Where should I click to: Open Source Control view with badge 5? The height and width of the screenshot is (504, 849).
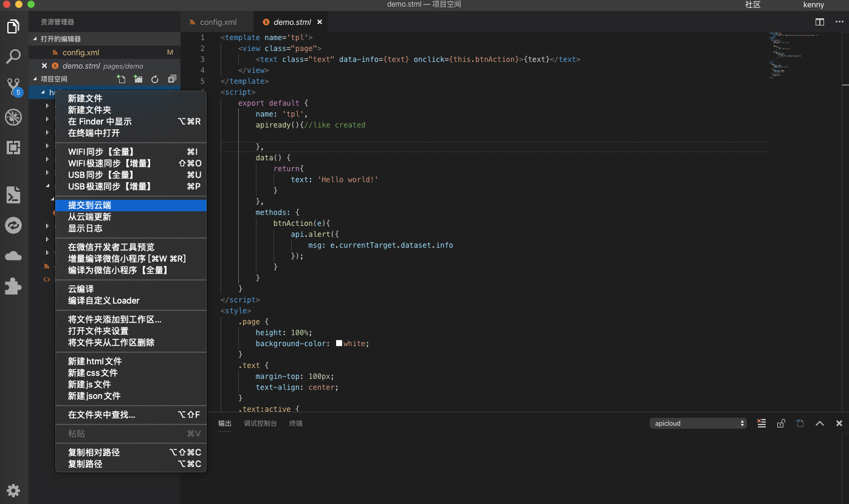click(x=13, y=87)
